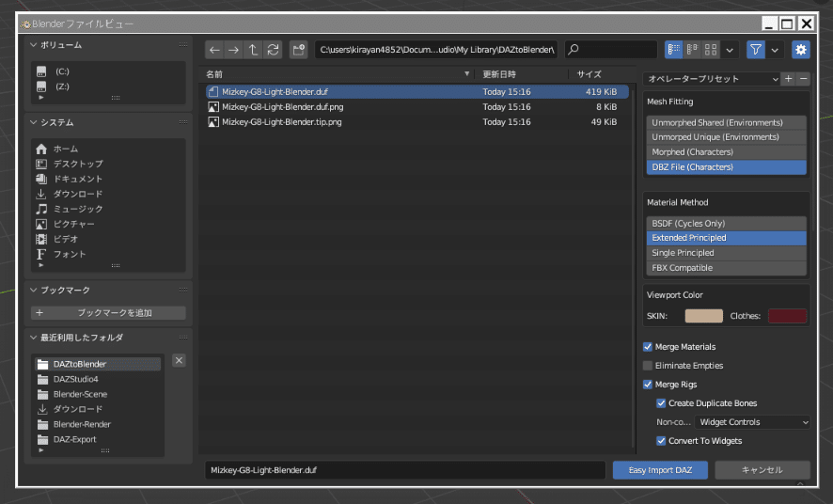The image size is (833, 504).
Task: Switch to horizontal list display mode
Action: (692, 50)
